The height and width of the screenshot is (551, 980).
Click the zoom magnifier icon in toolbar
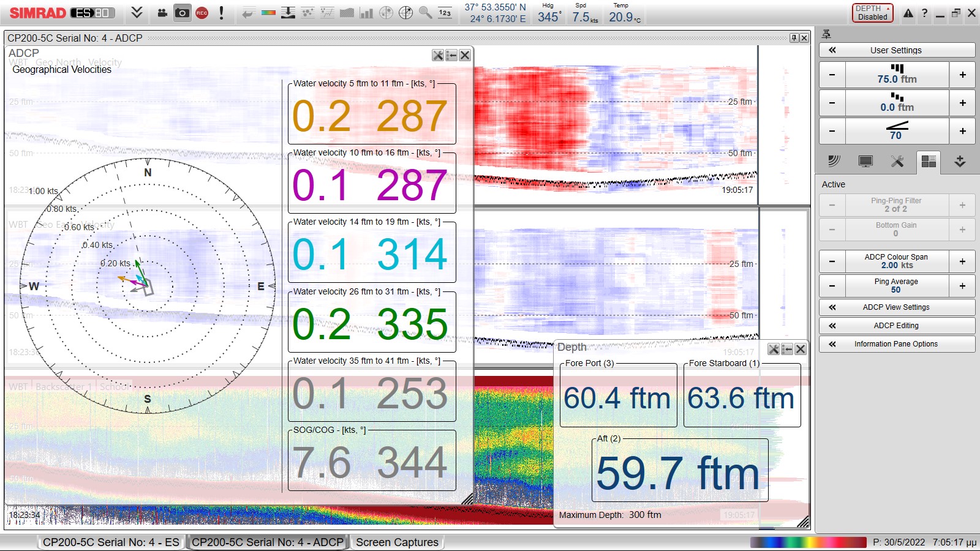pyautogui.click(x=425, y=13)
